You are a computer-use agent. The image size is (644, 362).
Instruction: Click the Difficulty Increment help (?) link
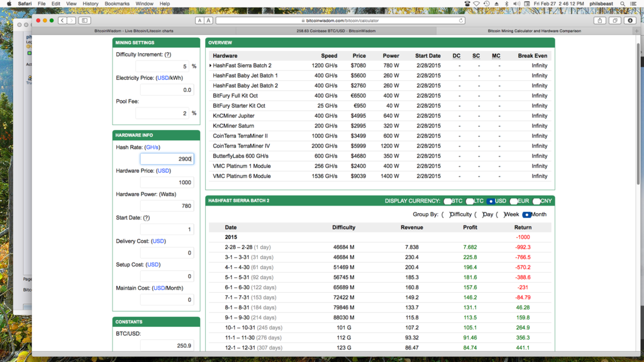click(167, 55)
